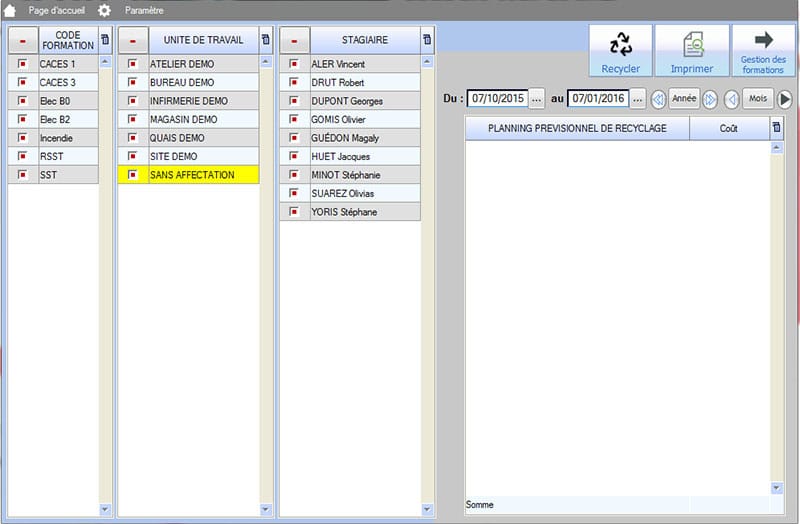Go to next month play arrow

point(785,99)
